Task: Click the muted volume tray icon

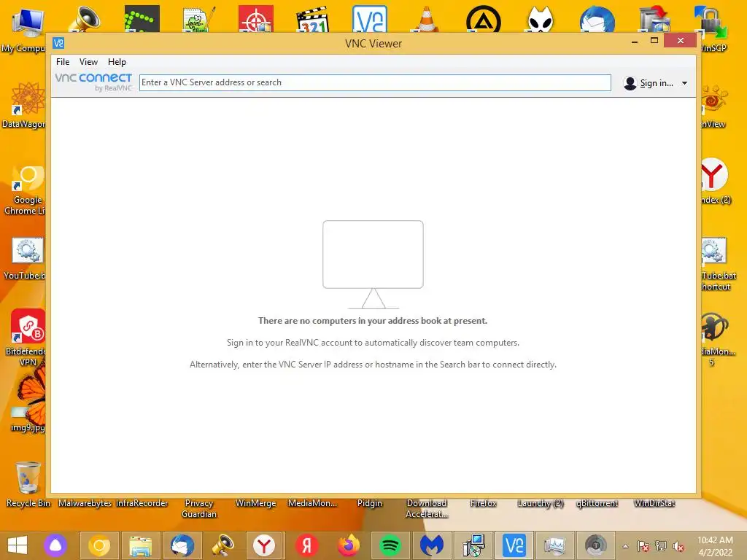Action: [x=678, y=546]
